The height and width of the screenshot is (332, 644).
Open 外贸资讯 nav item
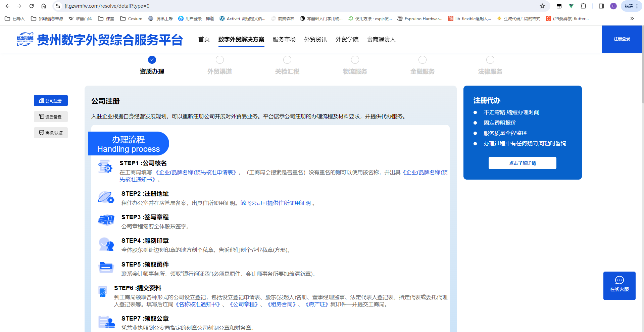click(316, 39)
